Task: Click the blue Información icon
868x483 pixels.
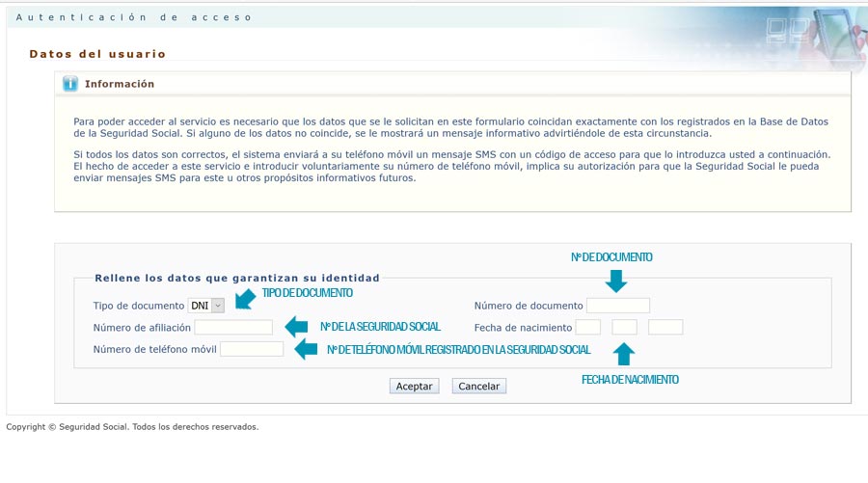Action: point(70,84)
